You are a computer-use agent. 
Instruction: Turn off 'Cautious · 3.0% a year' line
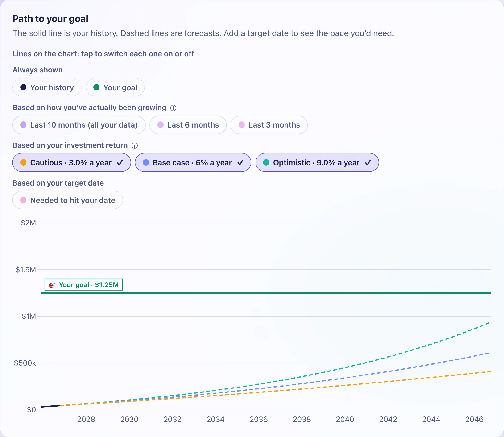point(72,162)
